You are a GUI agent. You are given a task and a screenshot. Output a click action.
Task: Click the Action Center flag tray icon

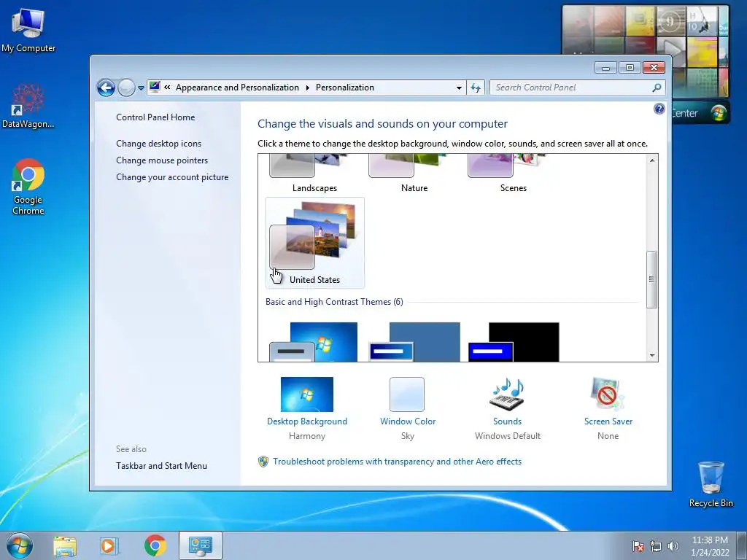[x=638, y=546]
